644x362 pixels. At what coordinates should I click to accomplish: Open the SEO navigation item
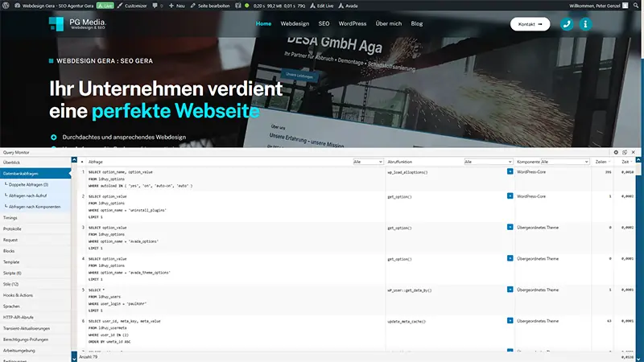pos(324,24)
